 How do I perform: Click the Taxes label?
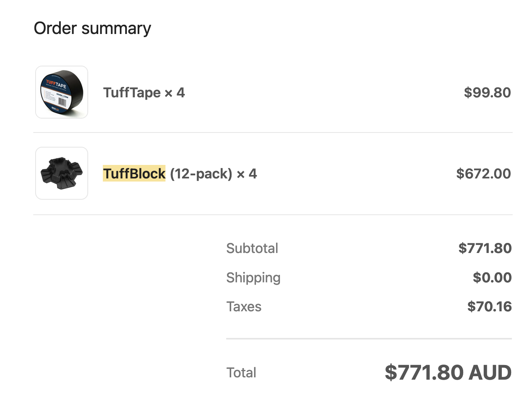[244, 307]
